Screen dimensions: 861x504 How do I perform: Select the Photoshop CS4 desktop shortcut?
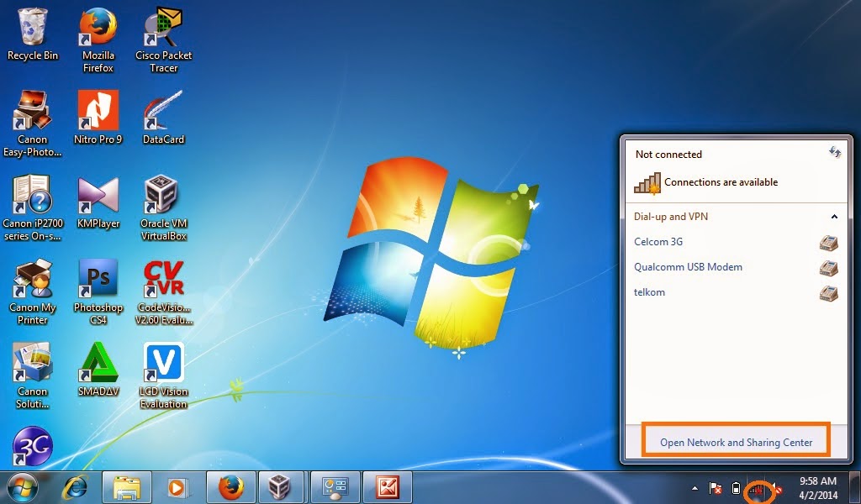click(98, 292)
